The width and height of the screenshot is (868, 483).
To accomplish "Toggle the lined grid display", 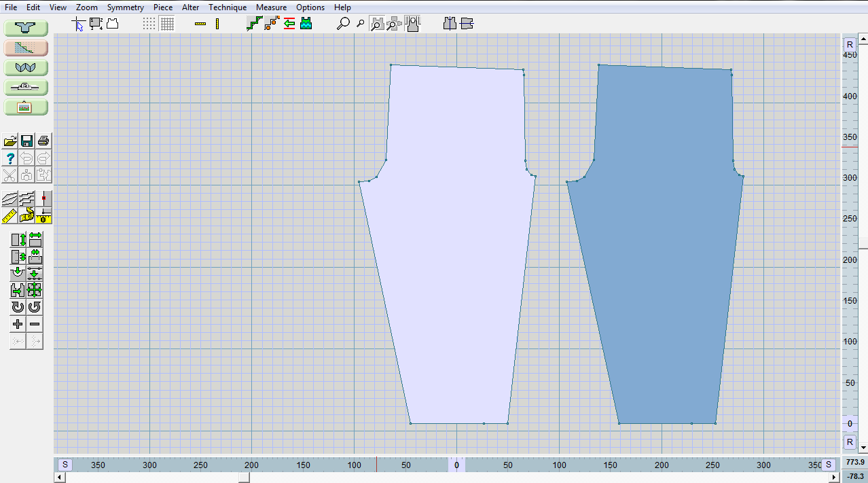I will pos(167,24).
